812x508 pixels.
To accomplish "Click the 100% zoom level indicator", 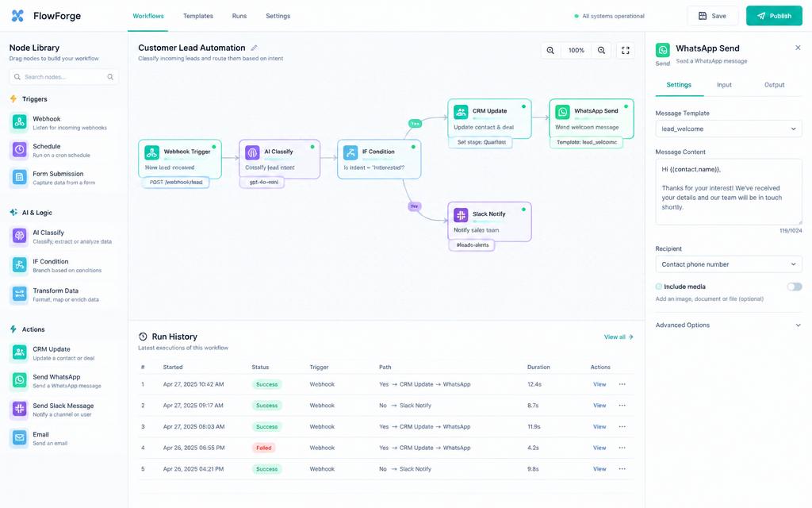I will pyautogui.click(x=576, y=50).
